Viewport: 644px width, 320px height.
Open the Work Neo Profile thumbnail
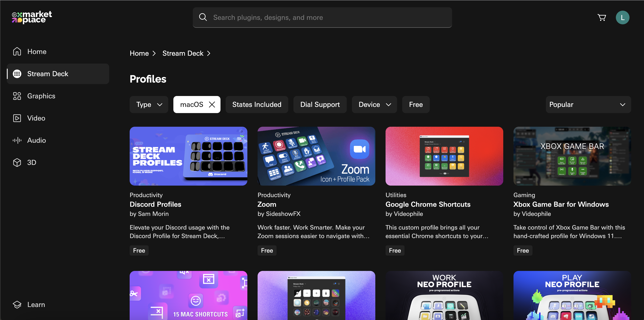click(444, 295)
